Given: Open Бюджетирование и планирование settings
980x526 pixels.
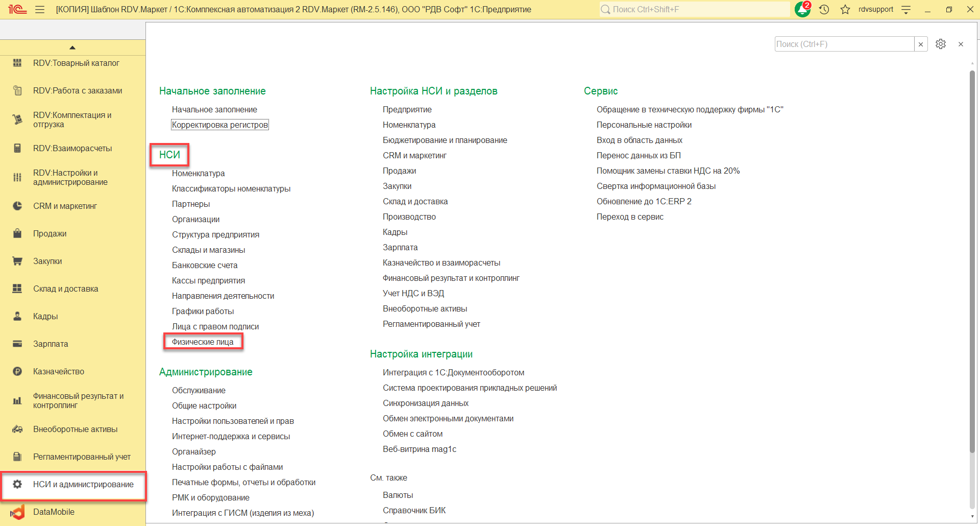Looking at the screenshot, I should [445, 140].
